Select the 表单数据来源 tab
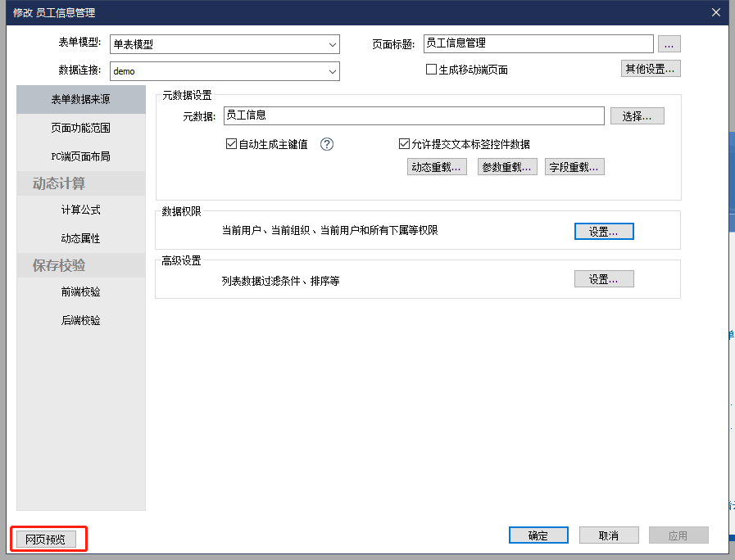Image resolution: width=735 pixels, height=560 pixels. click(80, 99)
